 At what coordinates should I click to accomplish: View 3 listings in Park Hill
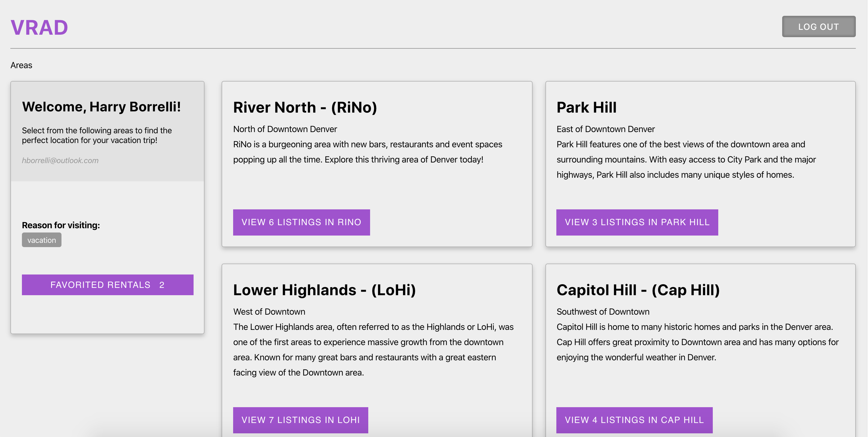point(637,222)
